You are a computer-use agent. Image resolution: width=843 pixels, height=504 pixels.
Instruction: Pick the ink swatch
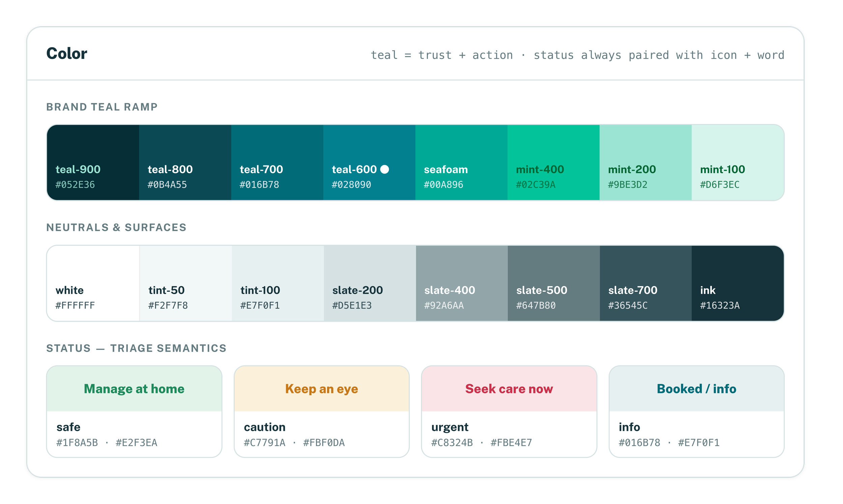point(738,283)
